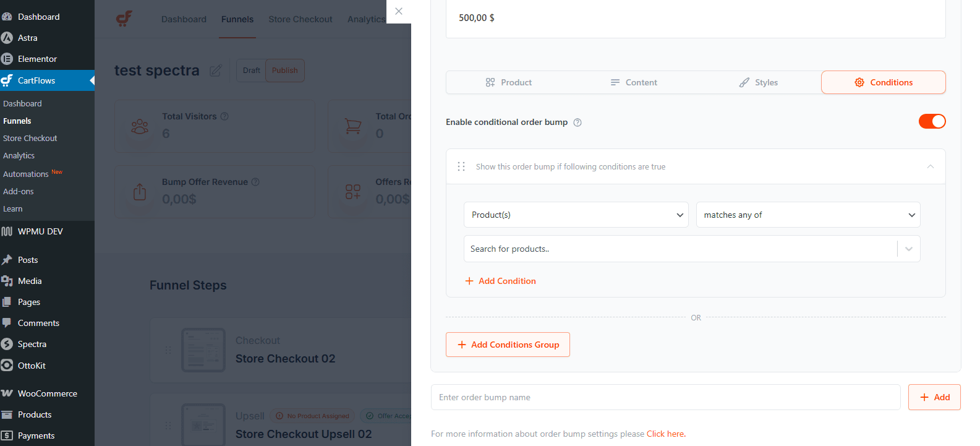The width and height of the screenshot is (980, 446).
Task: Enable conditional order bump toggle
Action: point(932,121)
